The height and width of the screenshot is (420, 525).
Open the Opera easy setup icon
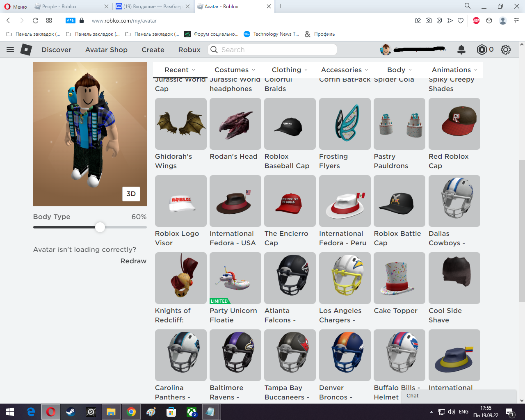pos(516,21)
